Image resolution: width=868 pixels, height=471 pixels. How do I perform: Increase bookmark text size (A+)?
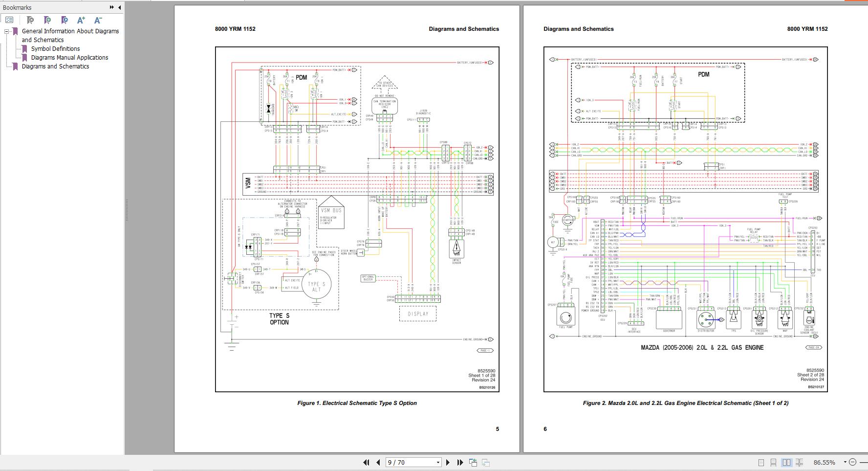coord(81,20)
